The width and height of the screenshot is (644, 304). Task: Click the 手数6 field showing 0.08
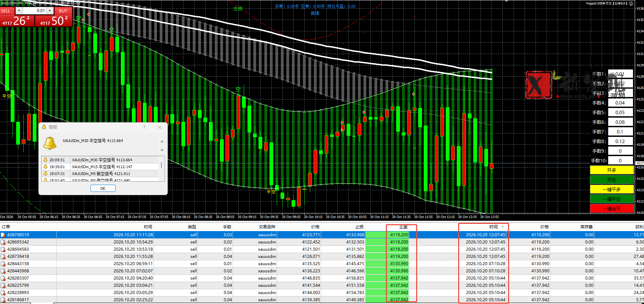(620, 122)
